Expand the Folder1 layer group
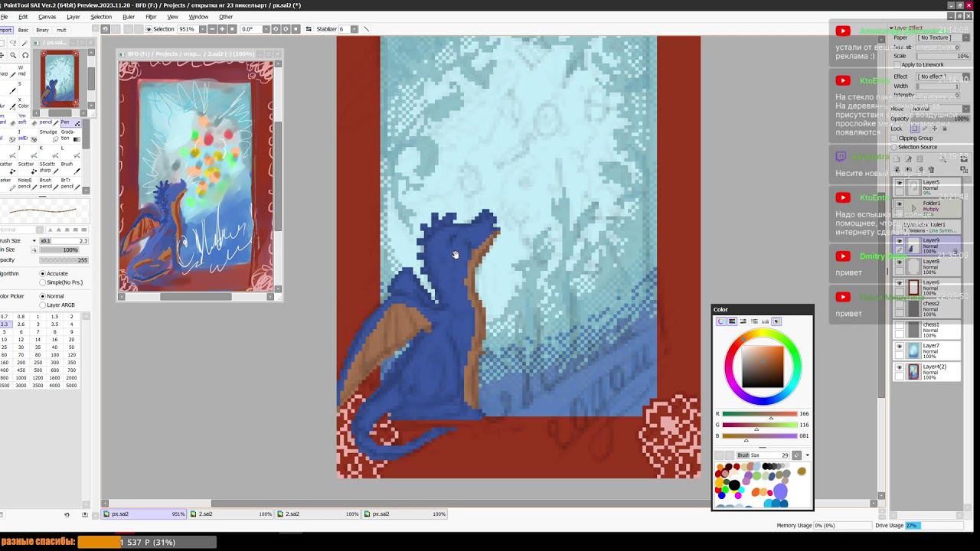The width and height of the screenshot is (980, 551). click(x=913, y=207)
